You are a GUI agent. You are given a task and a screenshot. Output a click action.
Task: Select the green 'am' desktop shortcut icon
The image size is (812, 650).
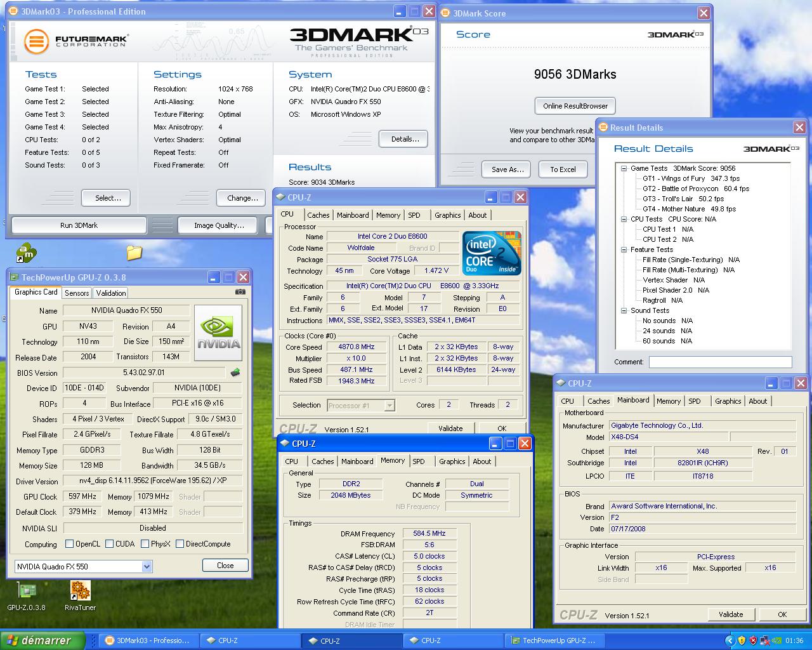(x=26, y=253)
